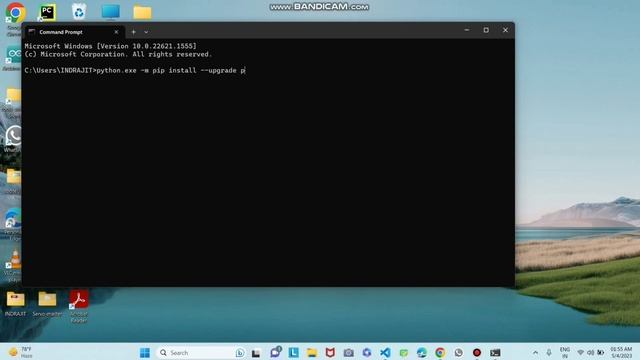This screenshot has width=640, height=360.
Task: Open Task View on the taskbar
Action: click(x=256, y=353)
